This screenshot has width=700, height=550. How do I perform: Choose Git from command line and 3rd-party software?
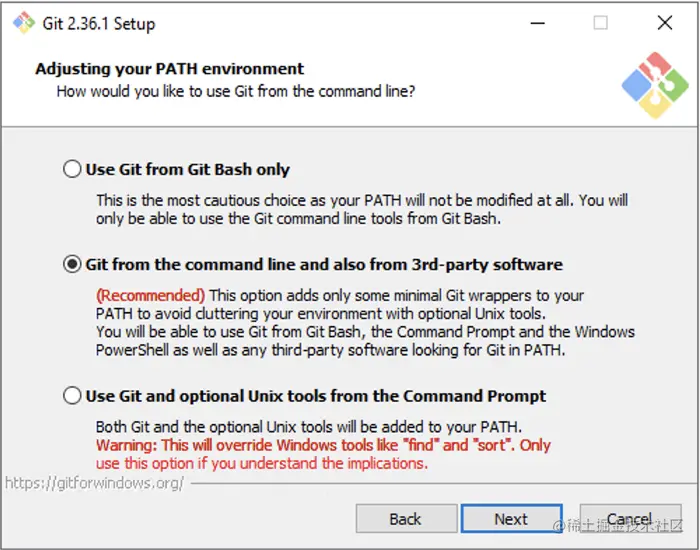click(72, 265)
